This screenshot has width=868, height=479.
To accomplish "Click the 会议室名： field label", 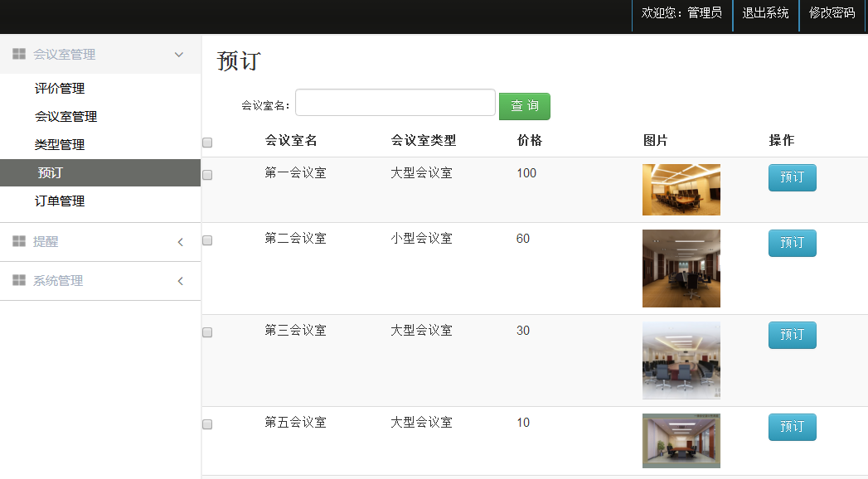I will click(x=266, y=105).
